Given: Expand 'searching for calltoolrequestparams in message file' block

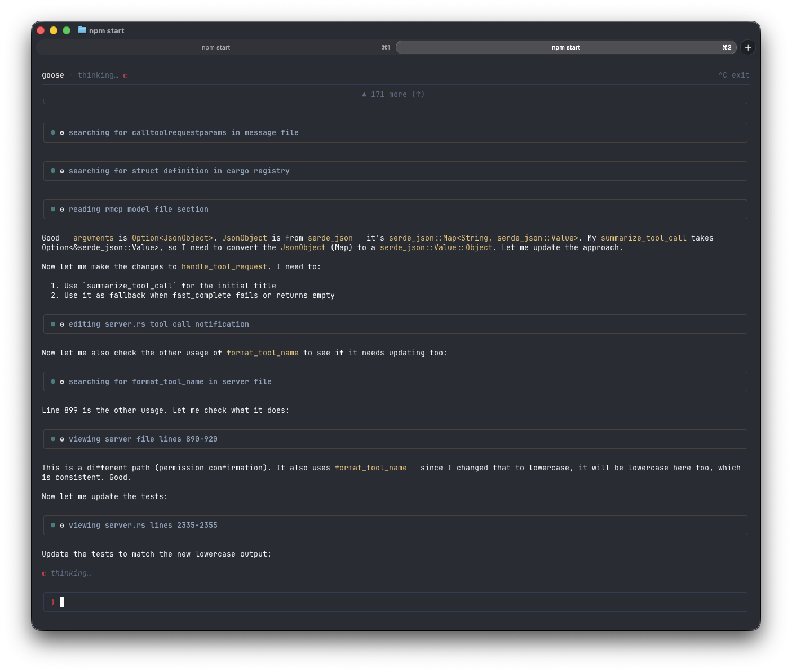Looking at the screenshot, I should tap(184, 133).
